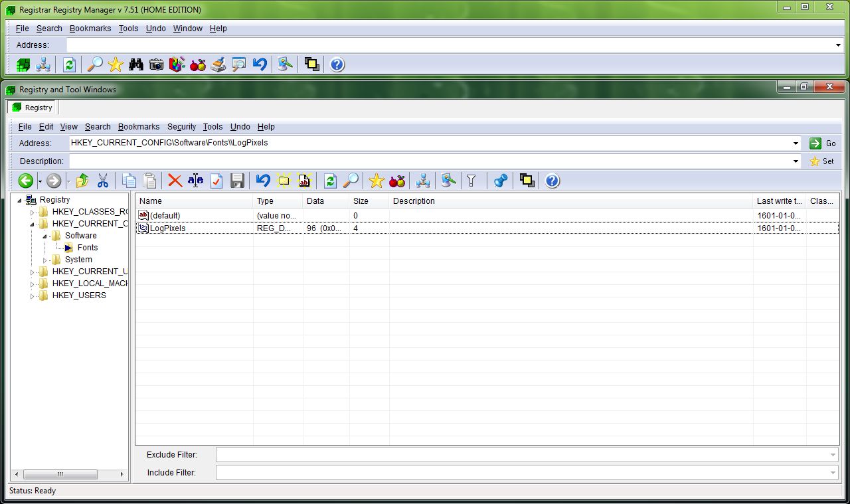Collapse the HKEY_CURRENT_CONFIG tree branch
The height and width of the screenshot is (504, 850).
point(32,224)
